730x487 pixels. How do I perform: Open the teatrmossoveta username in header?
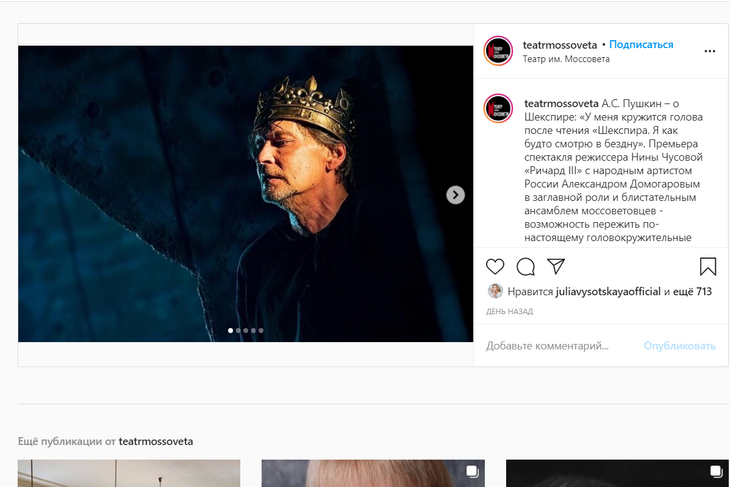(x=560, y=45)
